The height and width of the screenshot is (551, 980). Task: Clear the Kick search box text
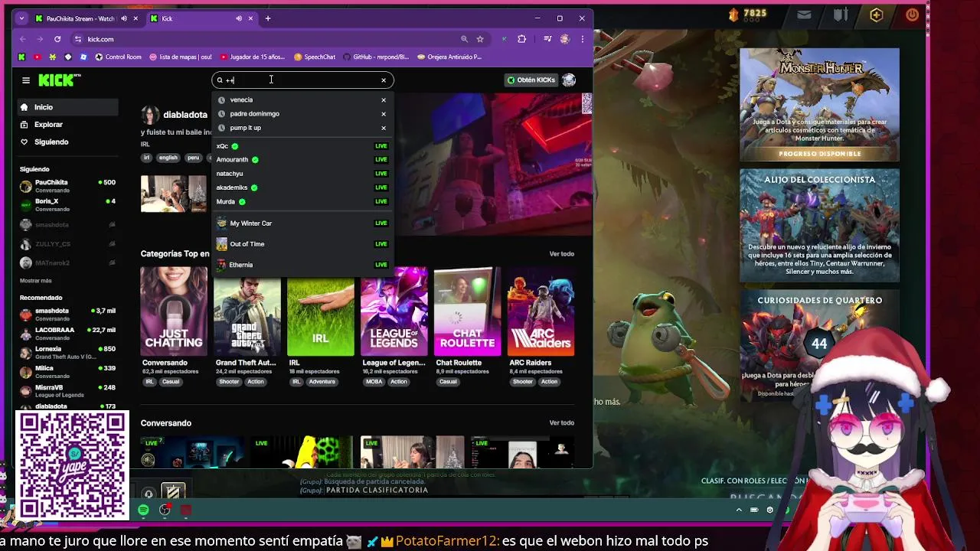pyautogui.click(x=384, y=80)
